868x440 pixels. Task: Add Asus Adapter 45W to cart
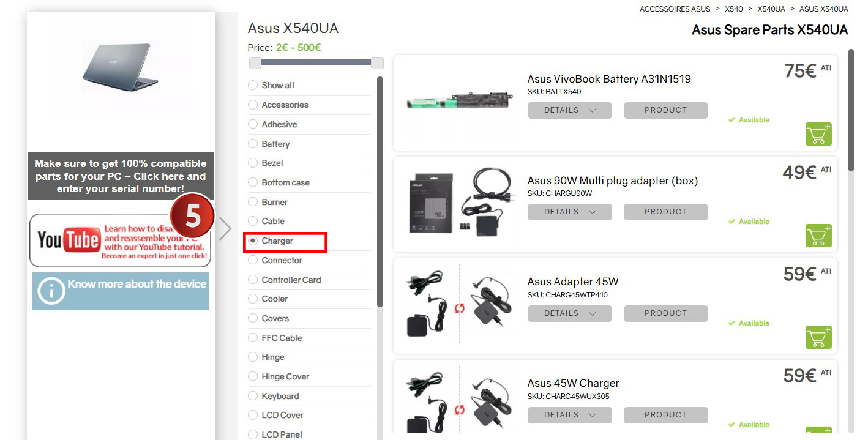pyautogui.click(x=818, y=337)
